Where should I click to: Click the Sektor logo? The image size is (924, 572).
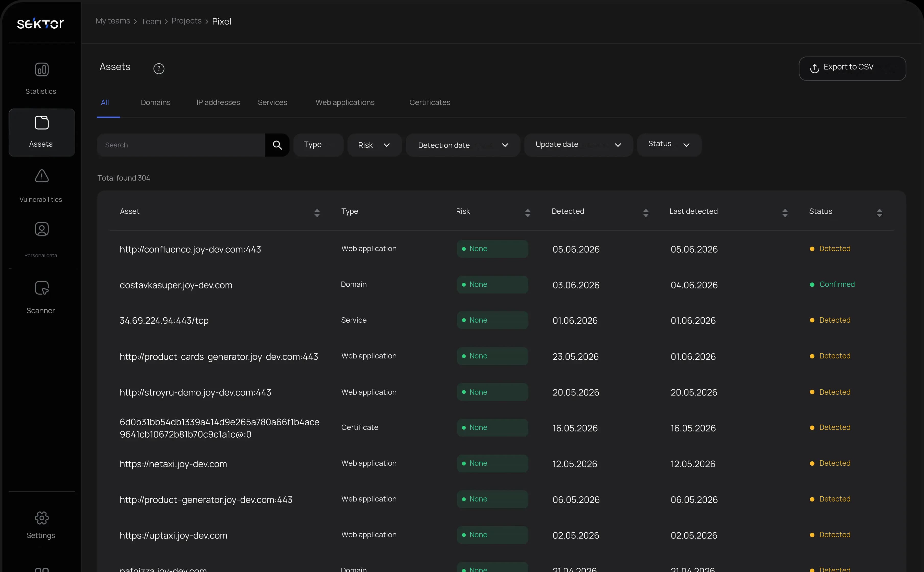coord(40,24)
